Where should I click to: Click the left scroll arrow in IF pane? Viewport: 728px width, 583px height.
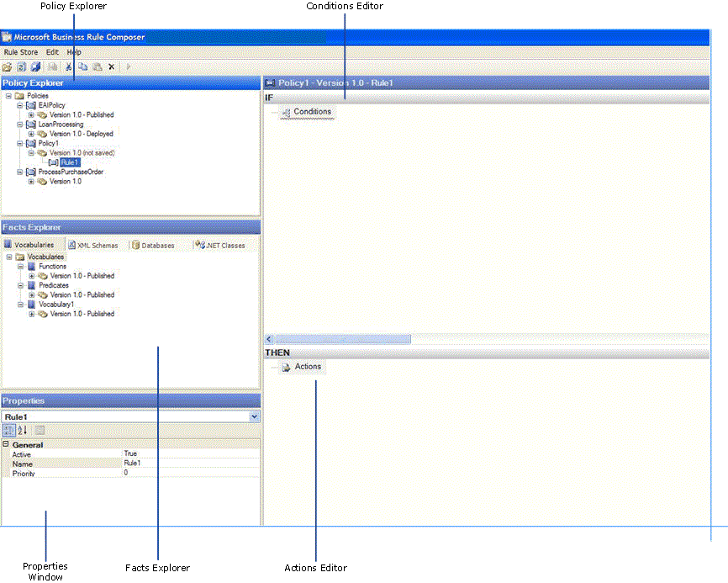[269, 339]
